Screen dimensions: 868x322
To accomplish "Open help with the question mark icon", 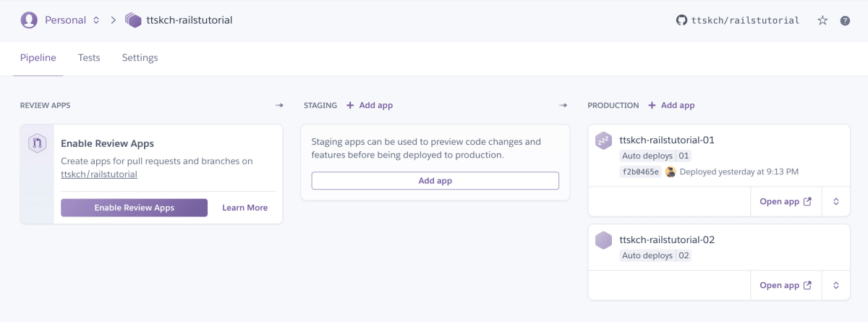I will click(845, 21).
